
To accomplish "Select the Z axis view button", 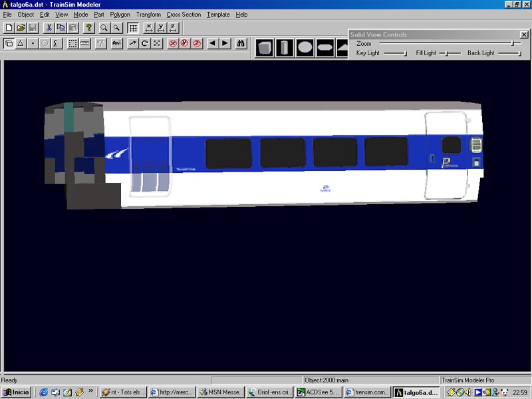I will 173,28.
